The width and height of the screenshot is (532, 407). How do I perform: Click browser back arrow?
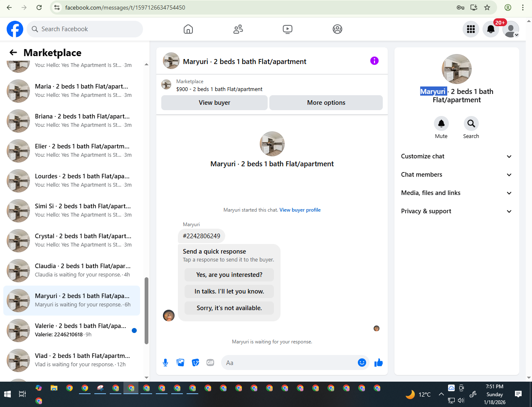(9, 7)
